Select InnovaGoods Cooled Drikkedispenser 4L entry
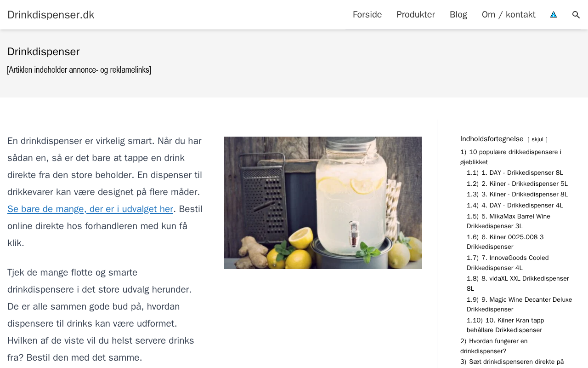Screen dimensions: 588x368 tap(508, 263)
